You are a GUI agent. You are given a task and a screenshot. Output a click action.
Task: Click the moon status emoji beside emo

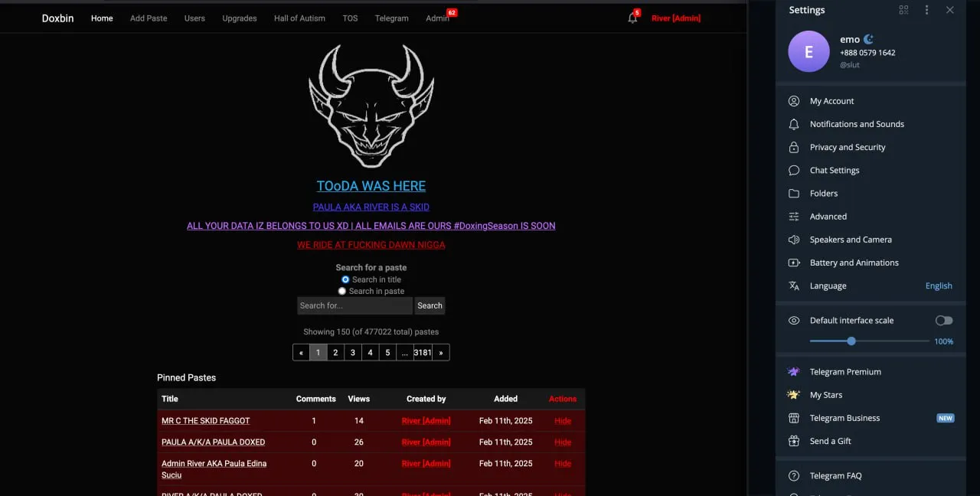coord(868,39)
